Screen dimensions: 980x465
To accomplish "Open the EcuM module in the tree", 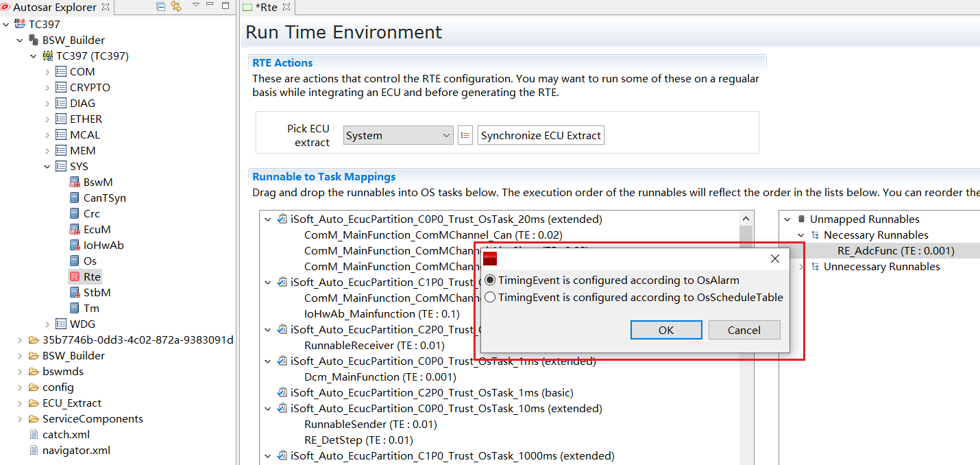I will pyautogui.click(x=96, y=230).
